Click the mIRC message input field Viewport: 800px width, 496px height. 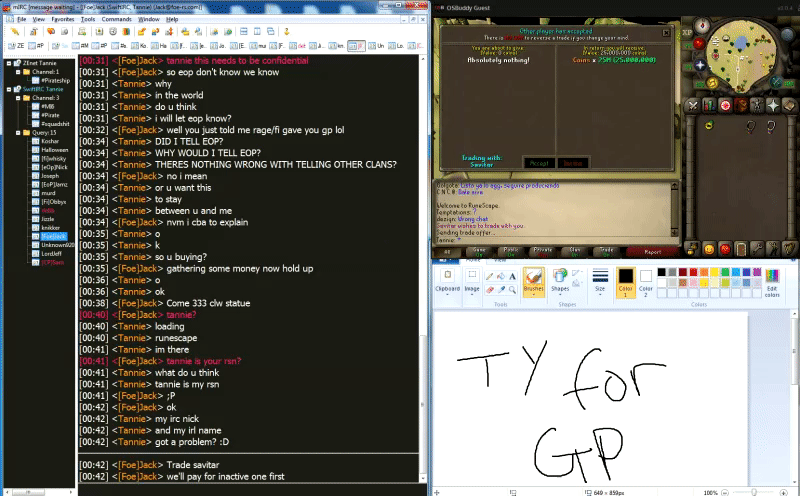[252, 490]
